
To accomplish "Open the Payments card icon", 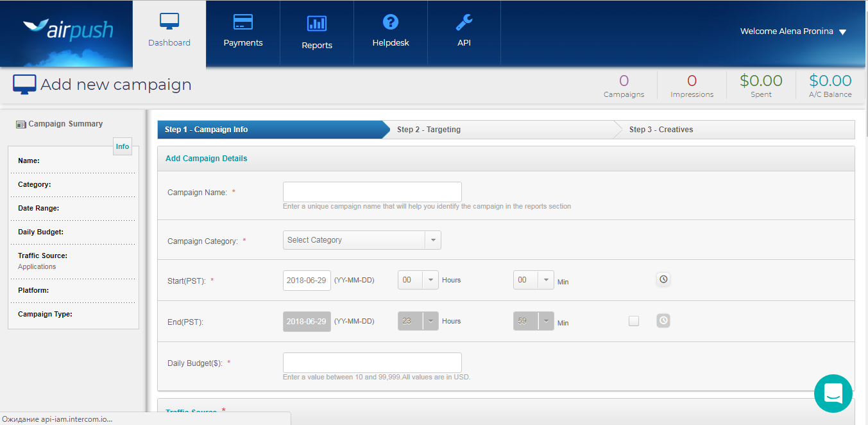I will pos(243,22).
